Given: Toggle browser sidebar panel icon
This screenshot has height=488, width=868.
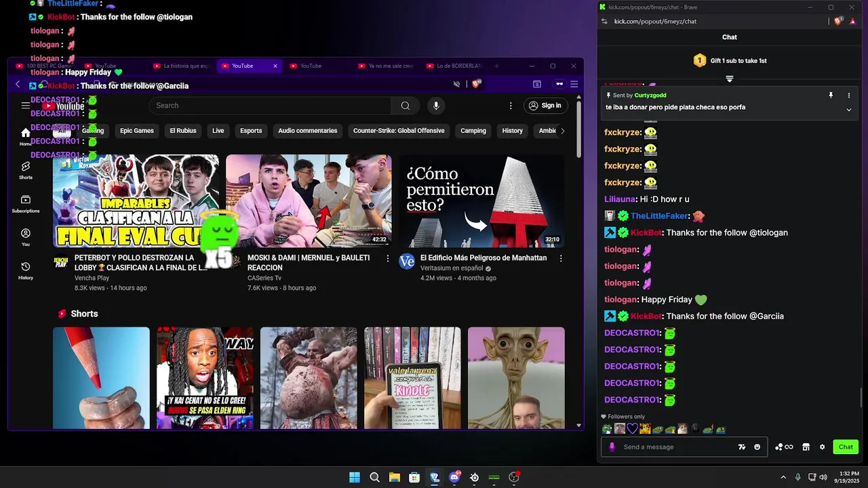Looking at the screenshot, I should pos(537,84).
